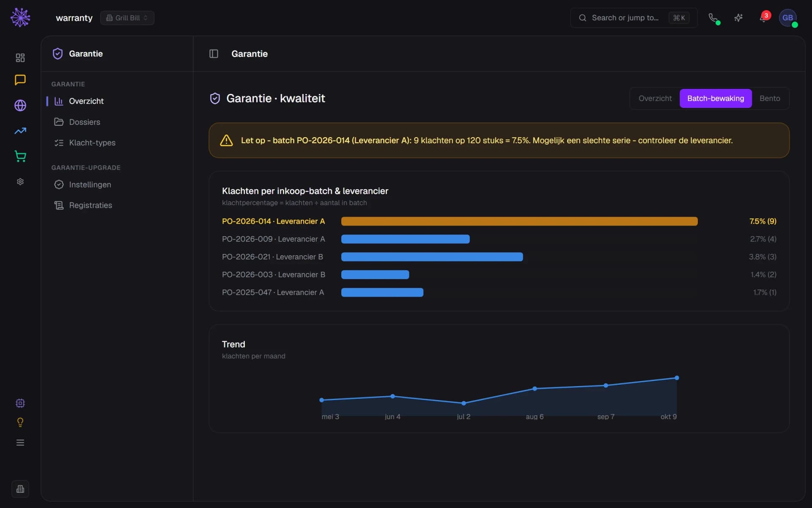812x508 pixels.
Task: Click the ⌘K shortcut badge
Action: click(x=679, y=18)
